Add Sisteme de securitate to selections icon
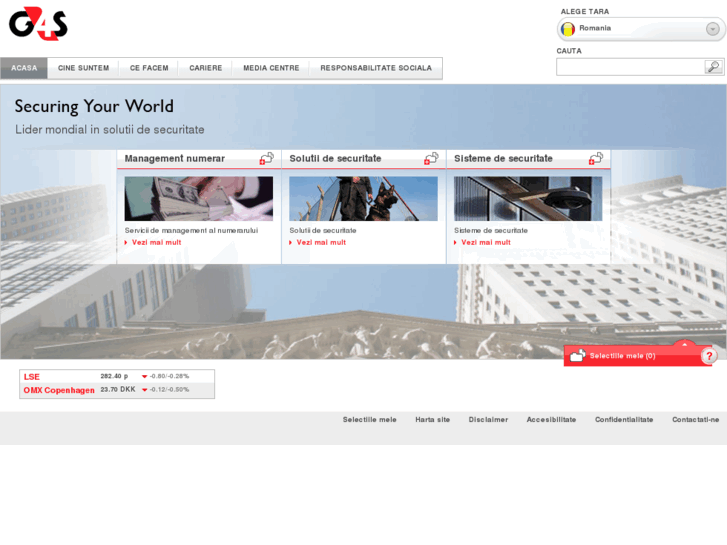Viewport: 727px width, 545px height. [x=596, y=159]
